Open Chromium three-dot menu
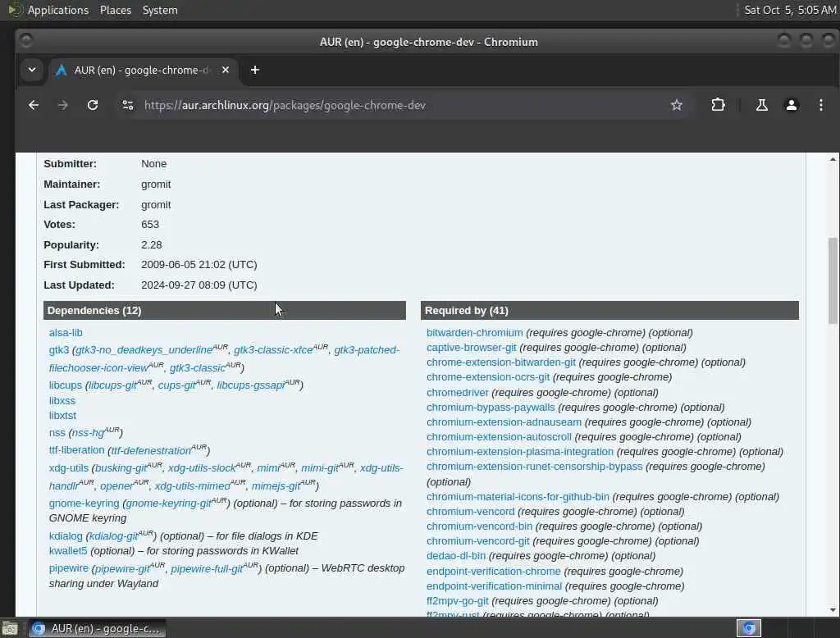Image resolution: width=840 pixels, height=638 pixels. (820, 105)
